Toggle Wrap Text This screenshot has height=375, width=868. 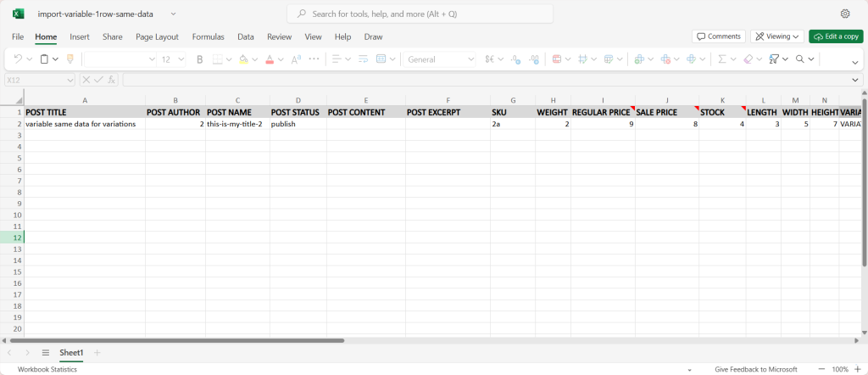coord(363,59)
